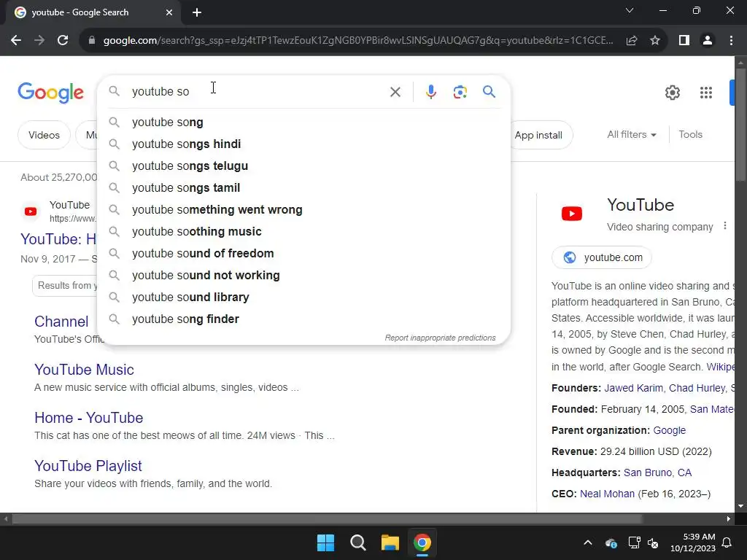The image size is (747, 560).
Task: Select the Videos filter chip
Action: click(x=44, y=135)
